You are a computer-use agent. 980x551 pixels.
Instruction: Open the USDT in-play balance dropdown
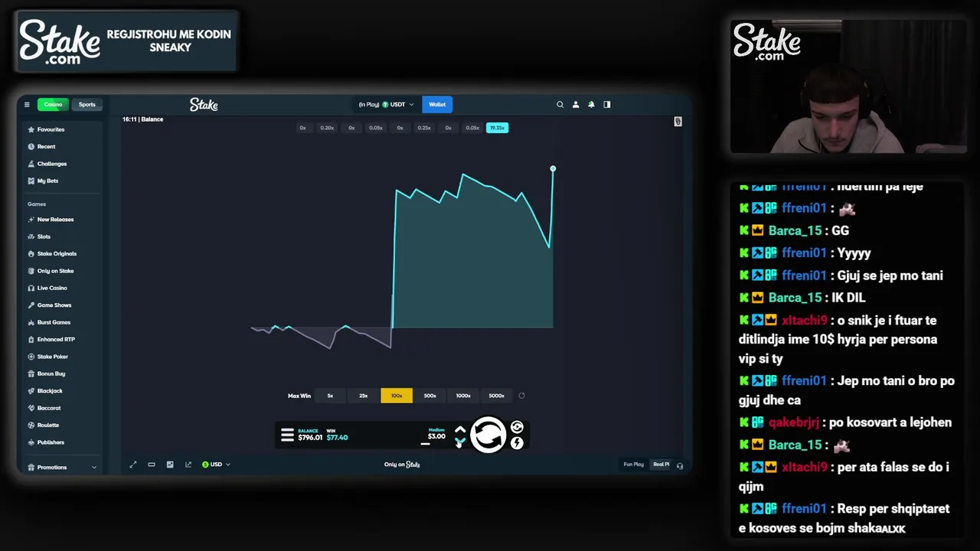[386, 105]
